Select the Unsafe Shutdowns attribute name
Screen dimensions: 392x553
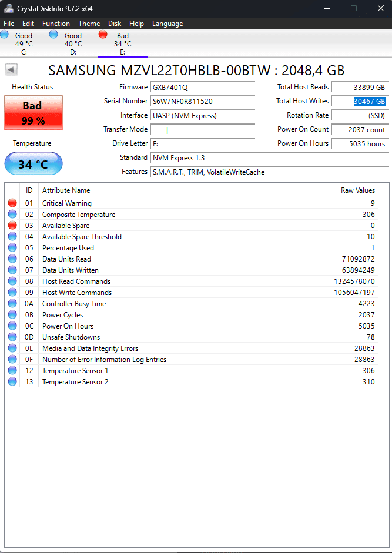[71, 337]
